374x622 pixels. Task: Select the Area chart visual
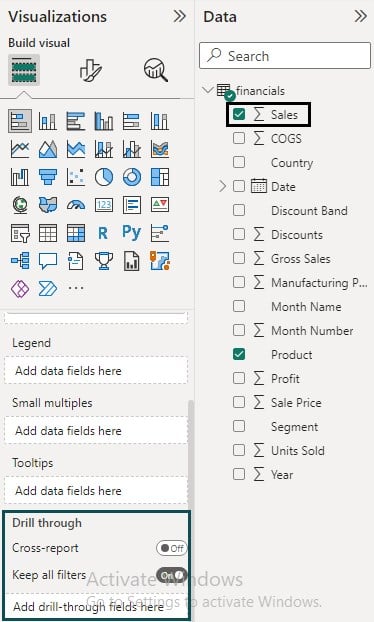48,149
